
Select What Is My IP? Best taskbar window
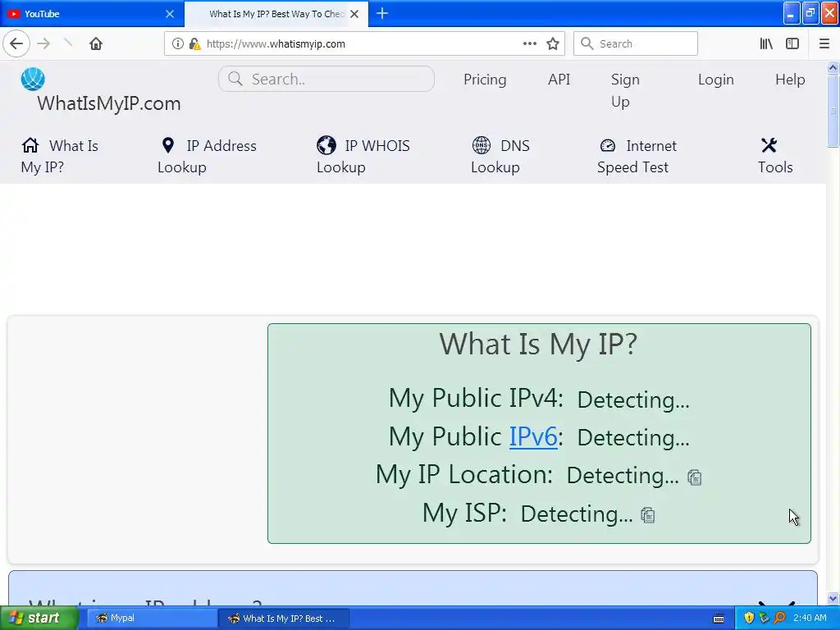(284, 619)
